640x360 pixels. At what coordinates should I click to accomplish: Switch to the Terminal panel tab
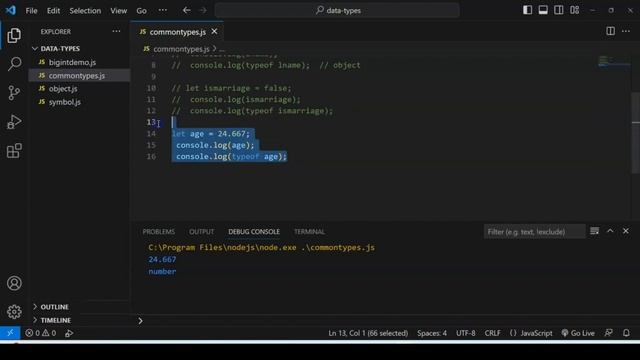coord(309,231)
